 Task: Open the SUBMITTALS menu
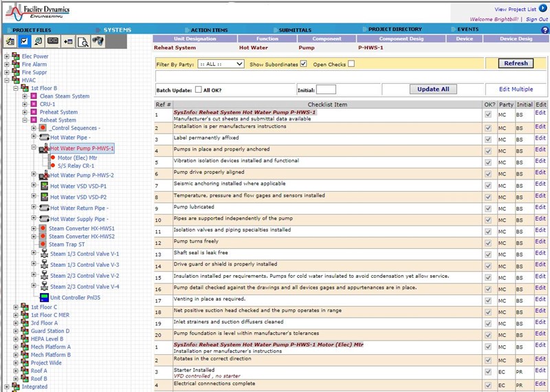(x=295, y=30)
